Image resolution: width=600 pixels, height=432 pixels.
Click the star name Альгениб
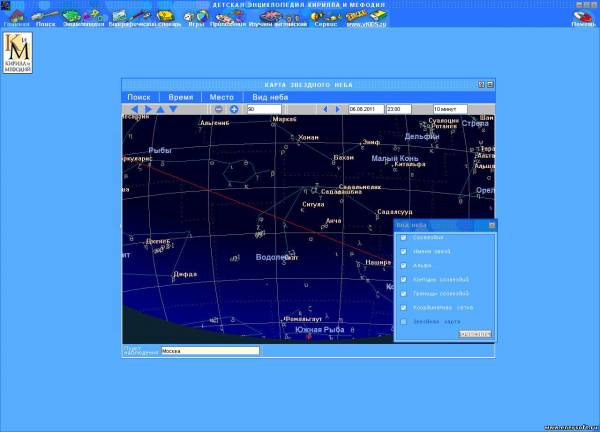(x=215, y=123)
